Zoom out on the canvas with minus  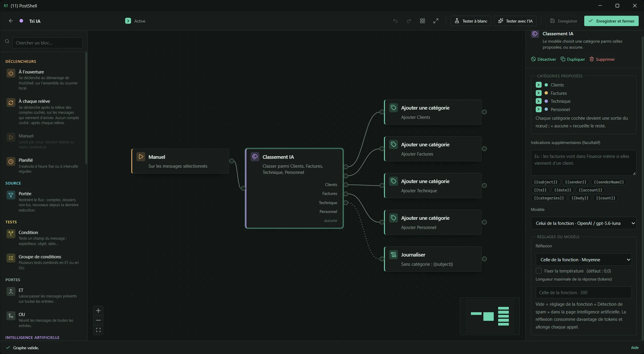(98, 320)
